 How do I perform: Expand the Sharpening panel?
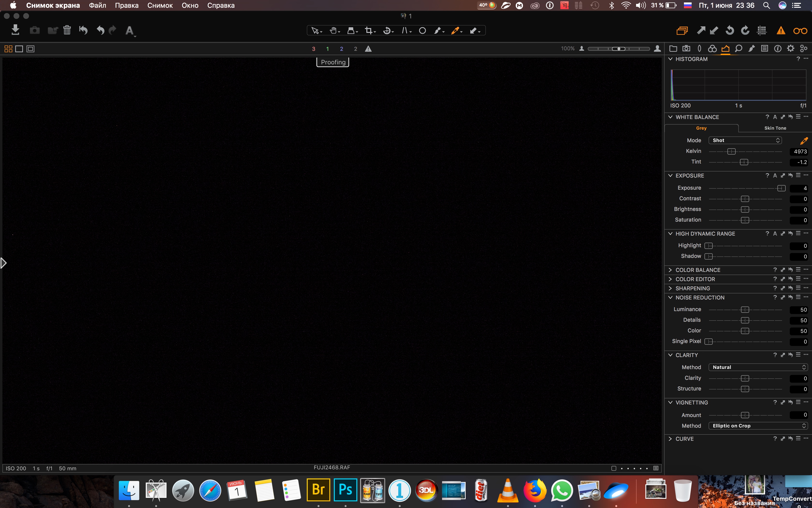tap(670, 288)
